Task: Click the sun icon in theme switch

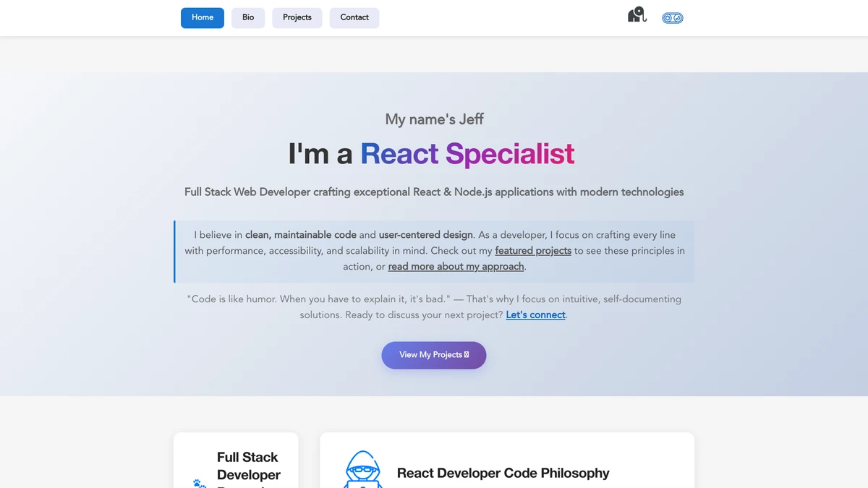Action: (x=668, y=18)
